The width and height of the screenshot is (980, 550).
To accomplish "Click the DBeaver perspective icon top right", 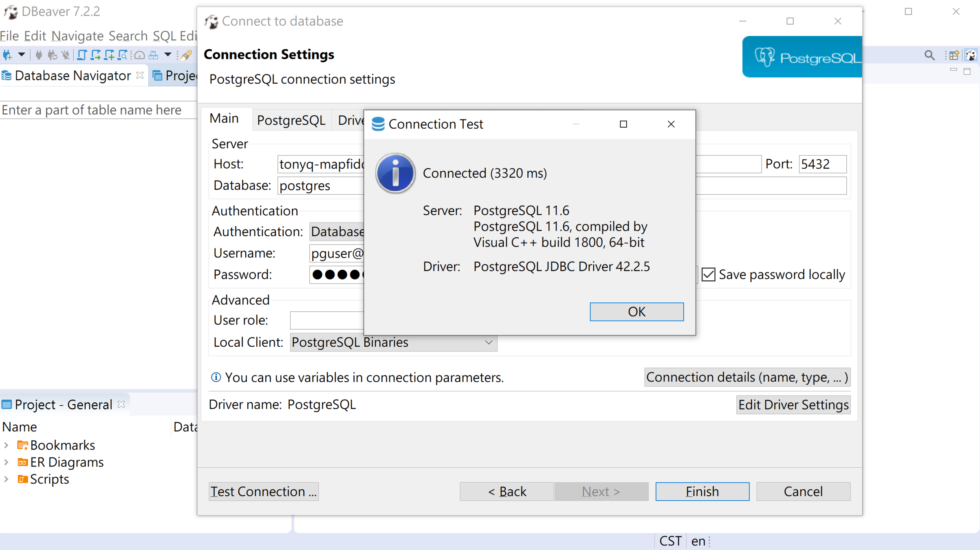I will pyautogui.click(x=971, y=55).
